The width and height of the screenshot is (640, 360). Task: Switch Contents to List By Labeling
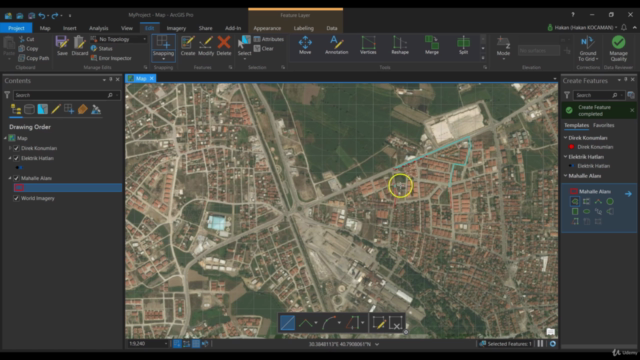[82, 109]
